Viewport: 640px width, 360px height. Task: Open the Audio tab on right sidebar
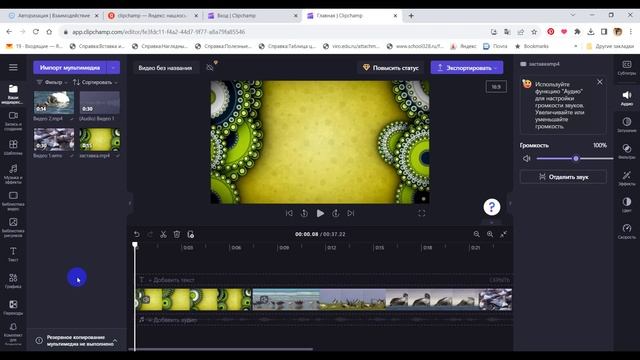627,98
